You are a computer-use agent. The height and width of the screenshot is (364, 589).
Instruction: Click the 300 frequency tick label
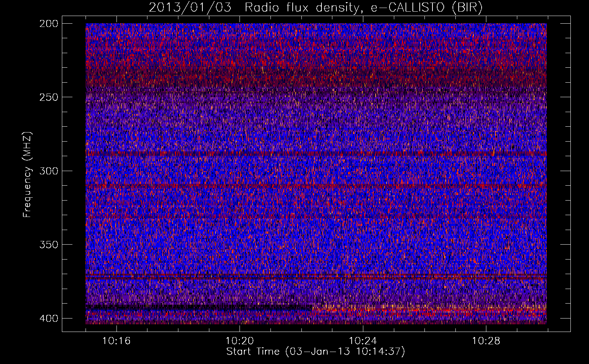point(49,171)
